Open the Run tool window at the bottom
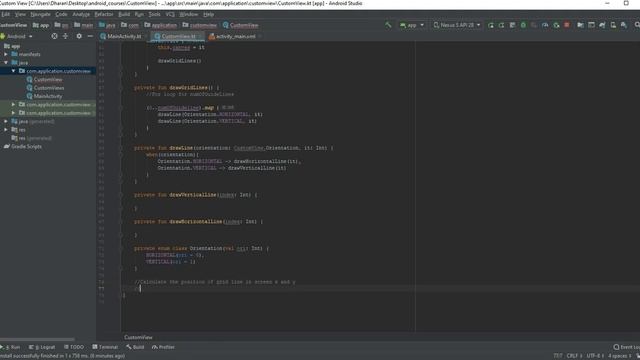This screenshot has height=360, width=640. [10, 347]
